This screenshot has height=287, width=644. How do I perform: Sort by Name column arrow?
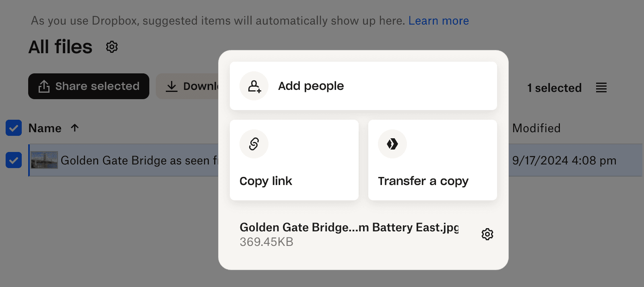point(75,128)
